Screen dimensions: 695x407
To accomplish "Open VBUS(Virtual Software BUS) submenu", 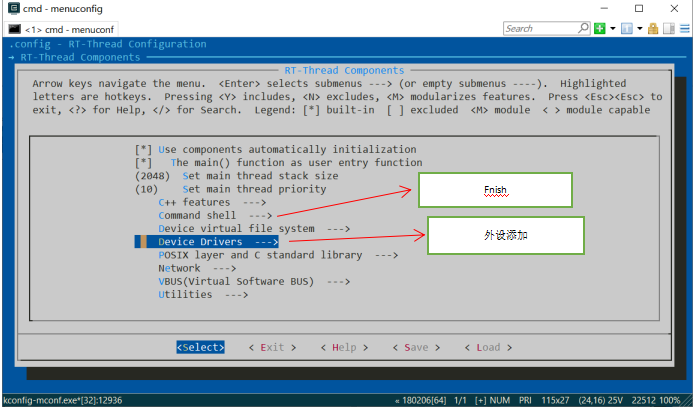I will [x=254, y=282].
